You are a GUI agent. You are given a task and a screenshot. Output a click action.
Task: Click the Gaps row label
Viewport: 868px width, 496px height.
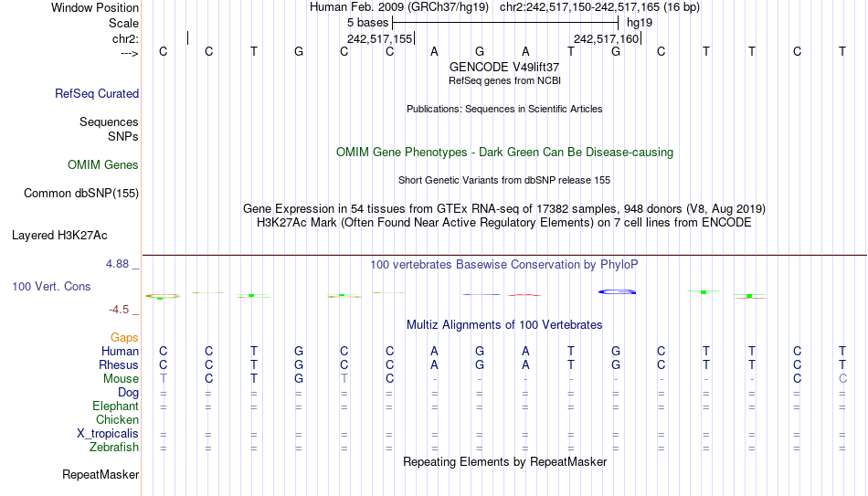[x=124, y=338]
